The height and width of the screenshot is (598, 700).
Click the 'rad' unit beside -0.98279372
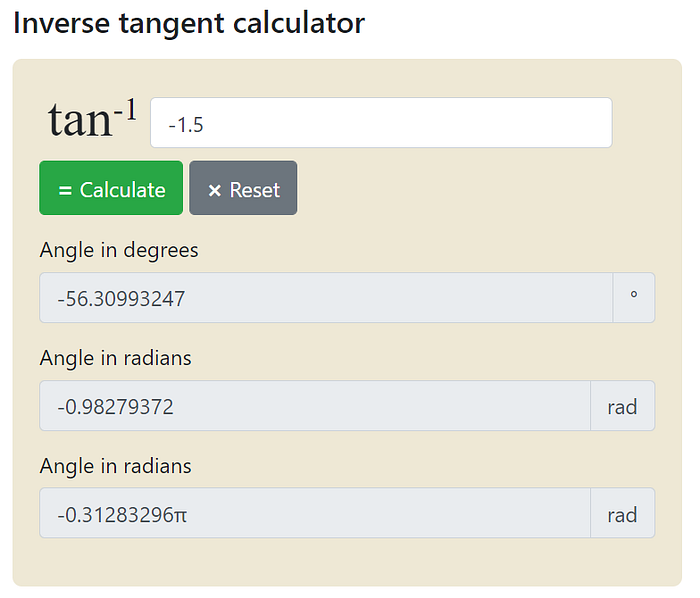click(622, 406)
